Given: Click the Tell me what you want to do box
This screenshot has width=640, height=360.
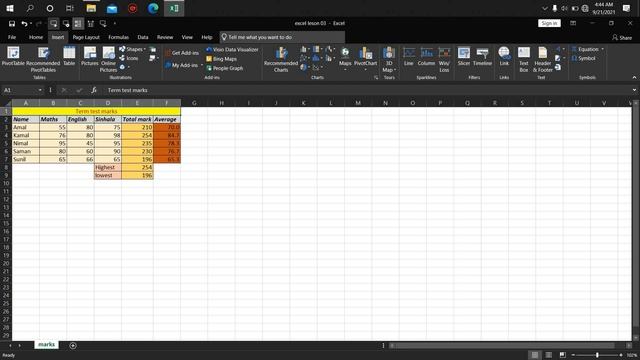Looking at the screenshot, I should 282,37.
